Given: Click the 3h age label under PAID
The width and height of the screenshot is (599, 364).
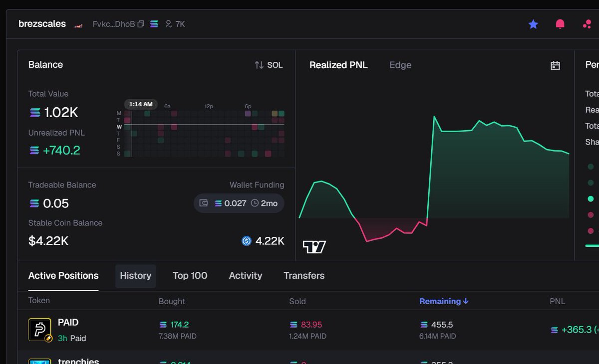Looking at the screenshot, I should tap(62, 338).
